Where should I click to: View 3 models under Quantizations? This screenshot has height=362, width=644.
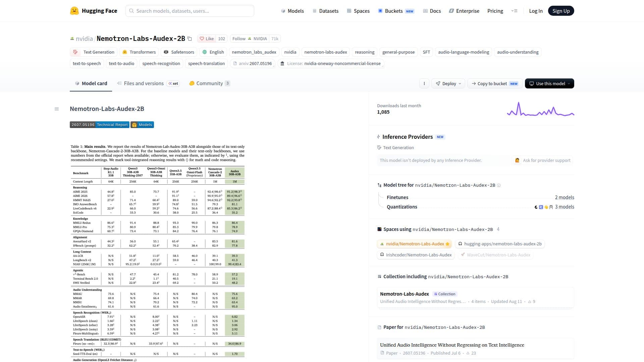pos(564,207)
